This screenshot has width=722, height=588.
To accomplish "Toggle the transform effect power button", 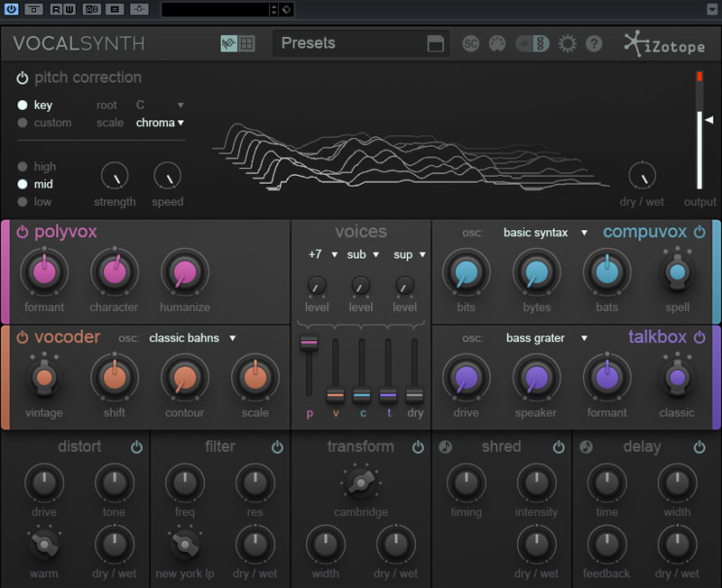I will click(x=418, y=446).
